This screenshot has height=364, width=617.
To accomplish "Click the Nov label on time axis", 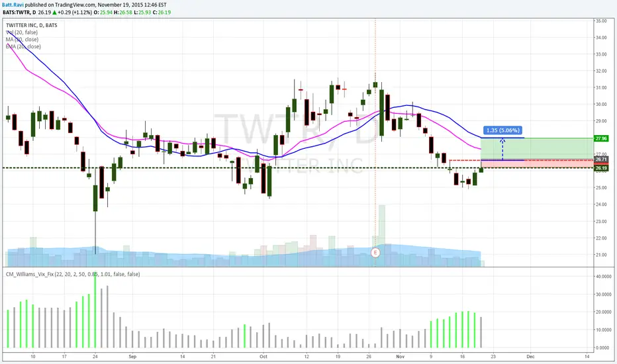I will tap(400, 357).
